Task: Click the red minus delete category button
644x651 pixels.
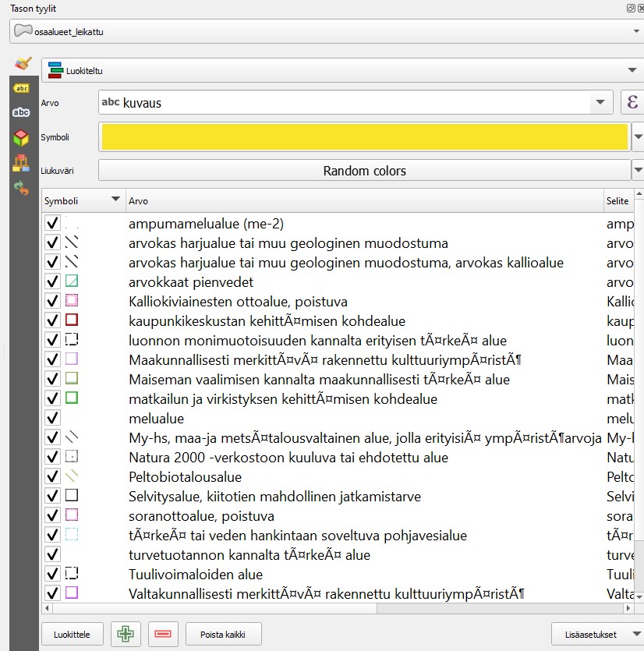Action: pos(163,634)
